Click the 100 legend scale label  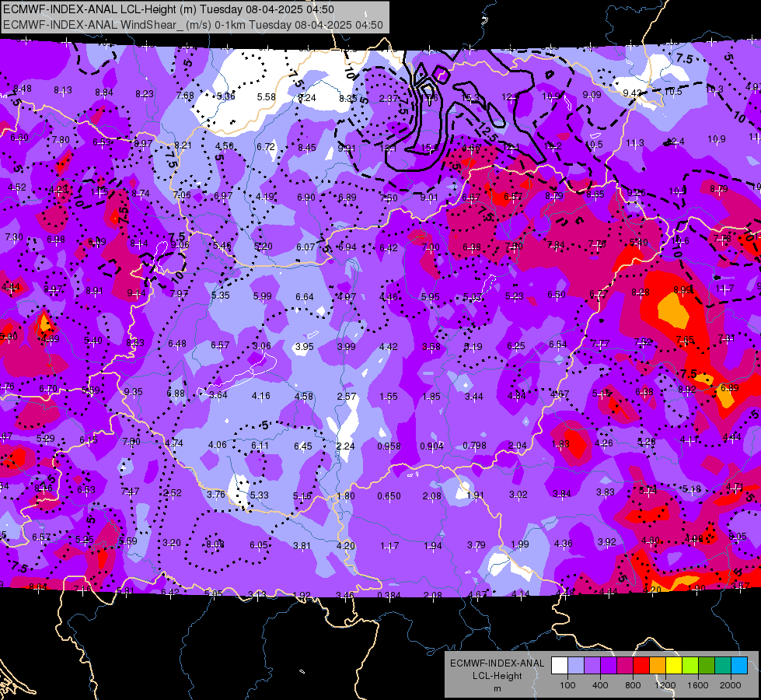(567, 685)
